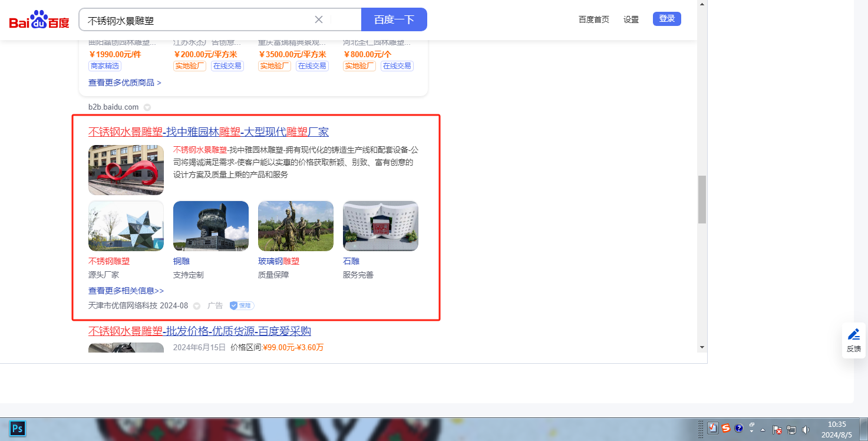The width and height of the screenshot is (868, 441).
Task: Open the 设置 settings menu
Action: pyautogui.click(x=631, y=19)
